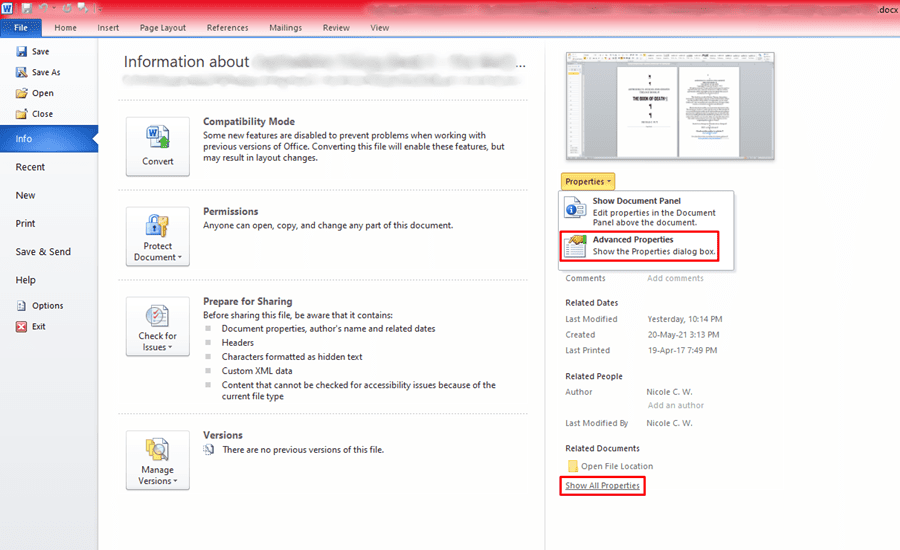Click the 'Compatibility Mode' heading
This screenshot has height=550, width=900.
[x=249, y=122]
